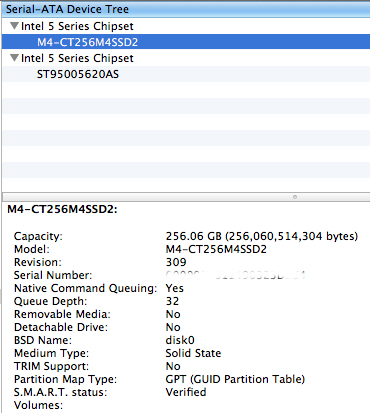Click the Model value M4-CT256M4SSD2

coord(216,249)
